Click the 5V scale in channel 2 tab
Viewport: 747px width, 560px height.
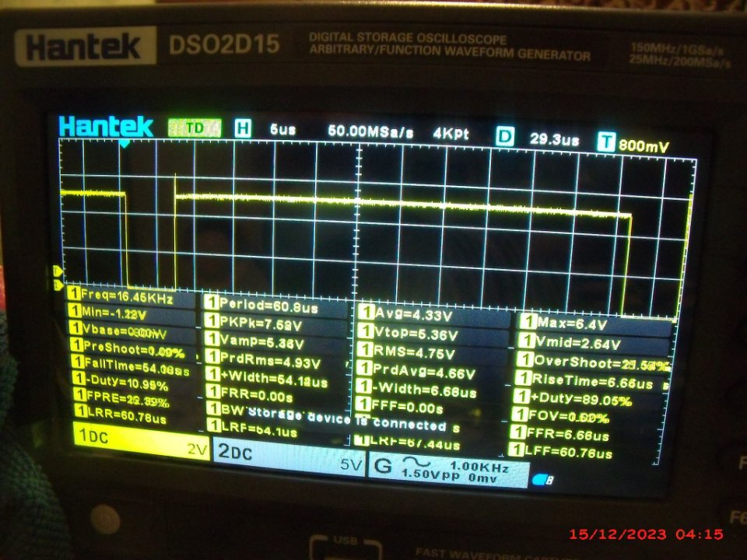point(352,464)
